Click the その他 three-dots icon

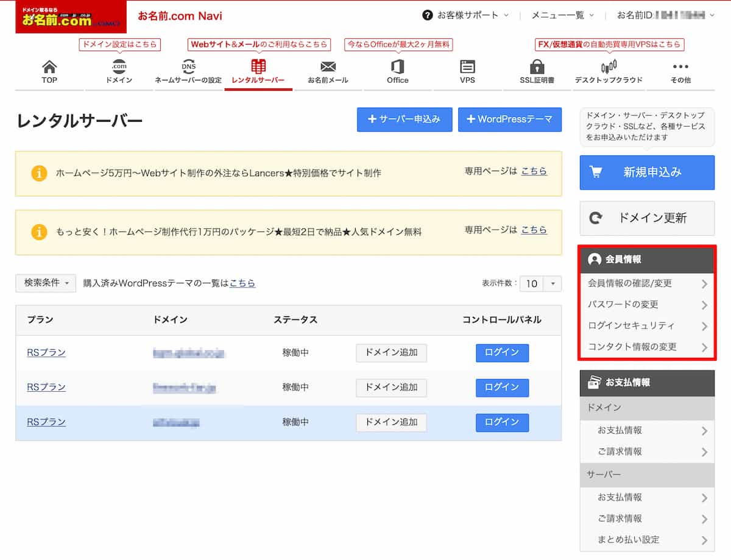click(680, 67)
